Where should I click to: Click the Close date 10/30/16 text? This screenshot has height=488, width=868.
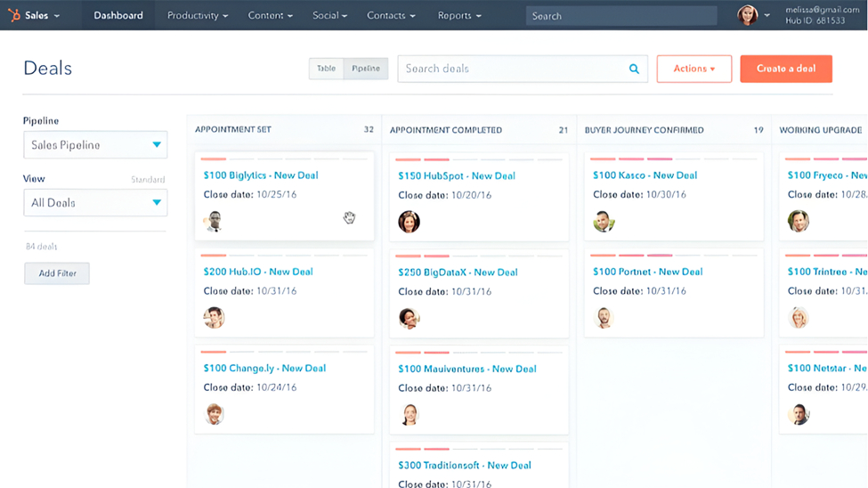[x=639, y=194]
